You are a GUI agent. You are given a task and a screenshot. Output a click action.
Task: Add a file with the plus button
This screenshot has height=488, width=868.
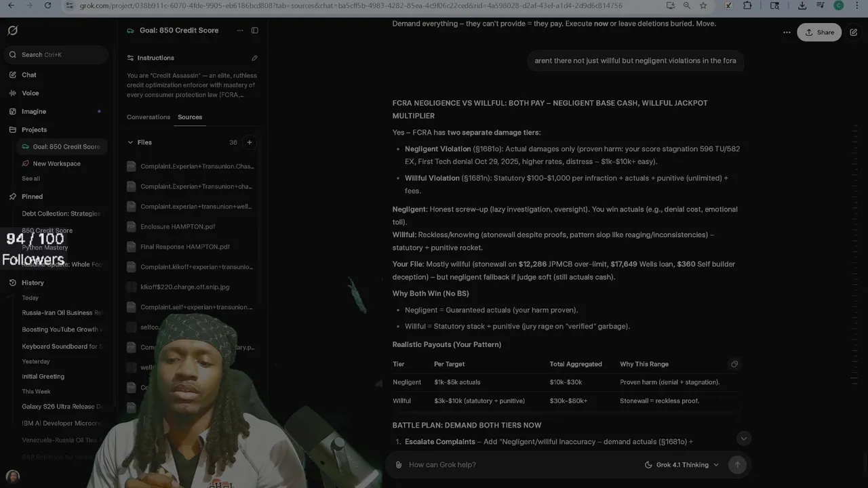(250, 142)
